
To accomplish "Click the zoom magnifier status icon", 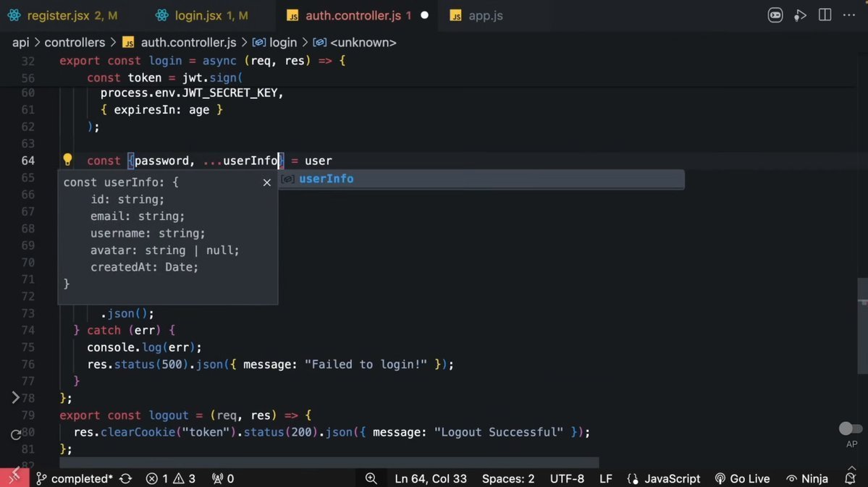I will tap(371, 479).
